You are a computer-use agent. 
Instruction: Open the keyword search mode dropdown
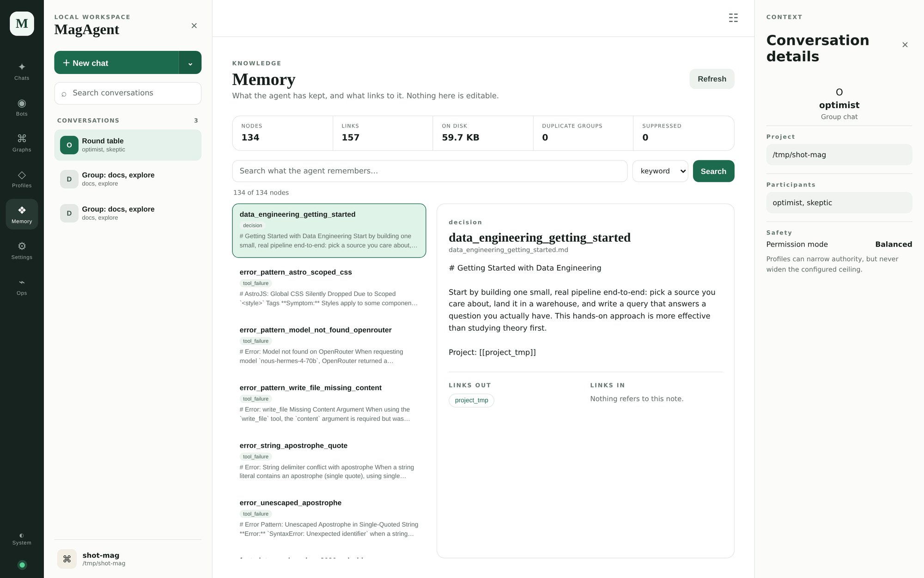pos(660,171)
